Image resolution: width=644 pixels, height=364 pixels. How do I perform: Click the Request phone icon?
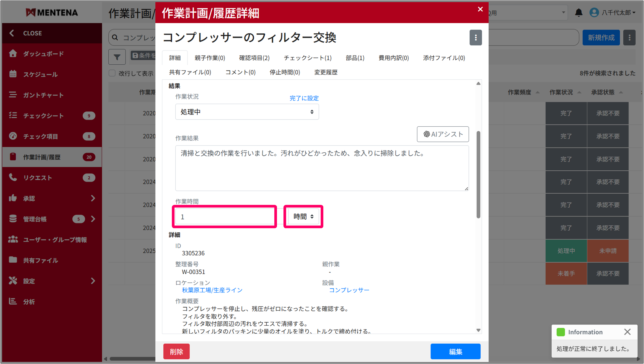click(13, 177)
